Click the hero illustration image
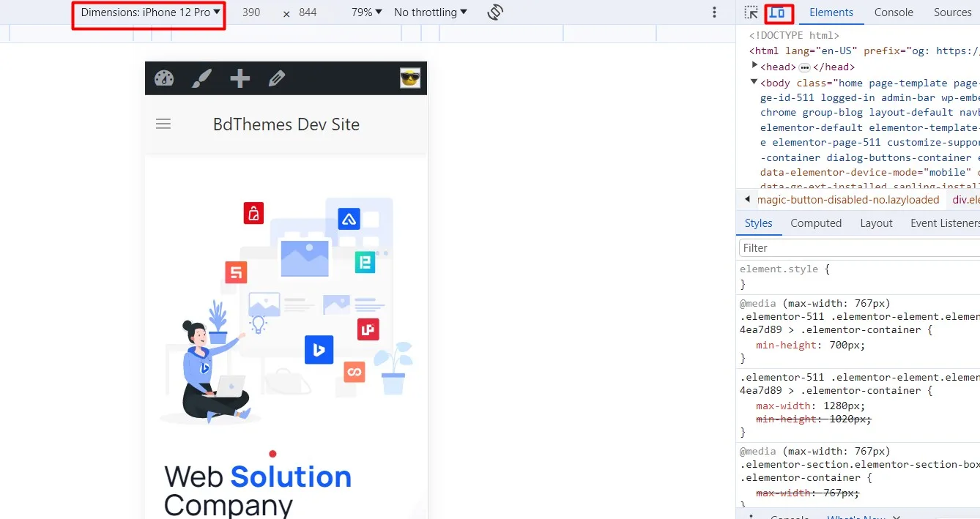Viewport: 980px width, 519px height. (286, 310)
